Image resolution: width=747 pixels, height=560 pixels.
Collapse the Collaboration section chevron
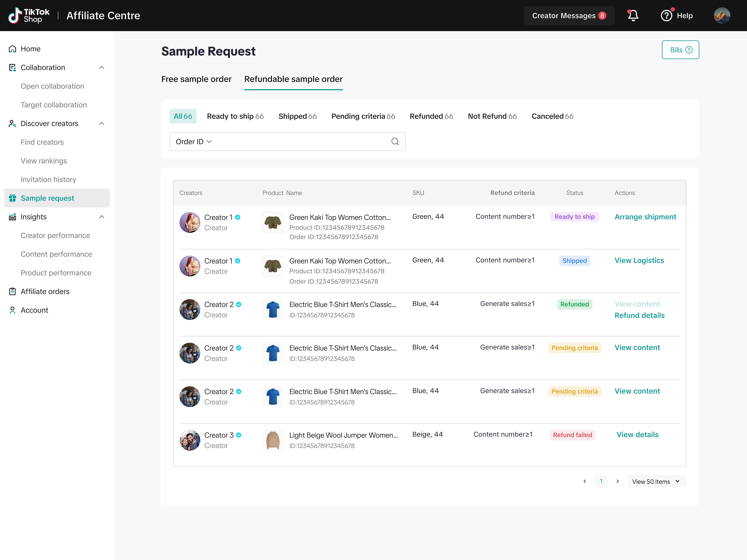[x=102, y=68]
